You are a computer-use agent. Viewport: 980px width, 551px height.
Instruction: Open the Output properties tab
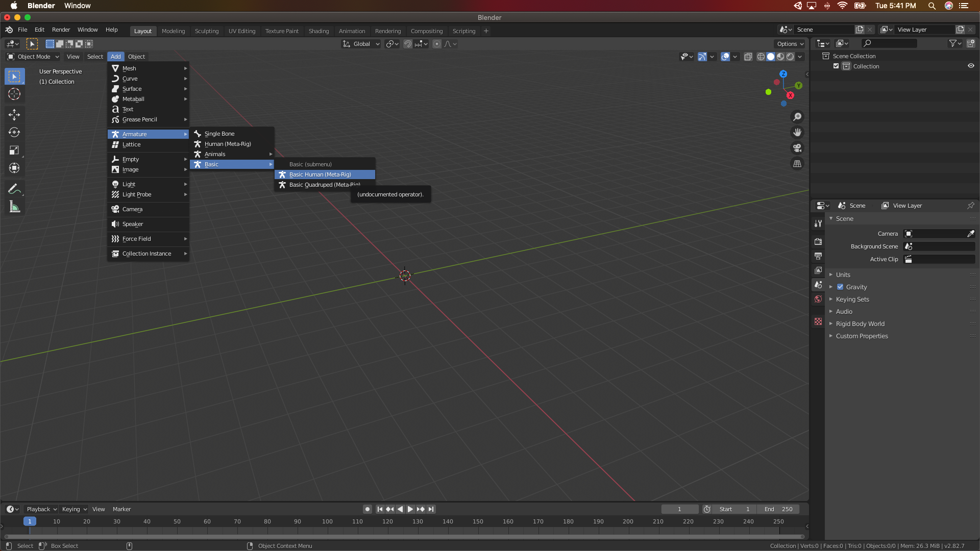pyautogui.click(x=818, y=256)
